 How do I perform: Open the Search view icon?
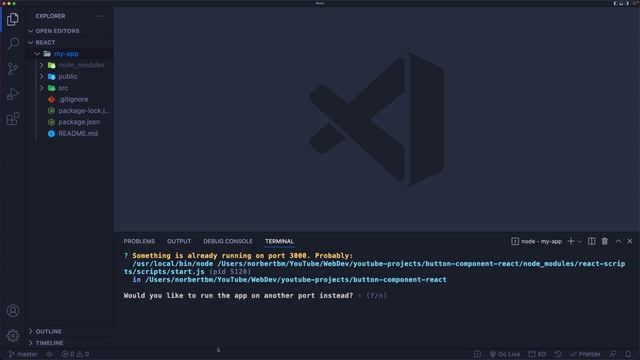click(13, 44)
